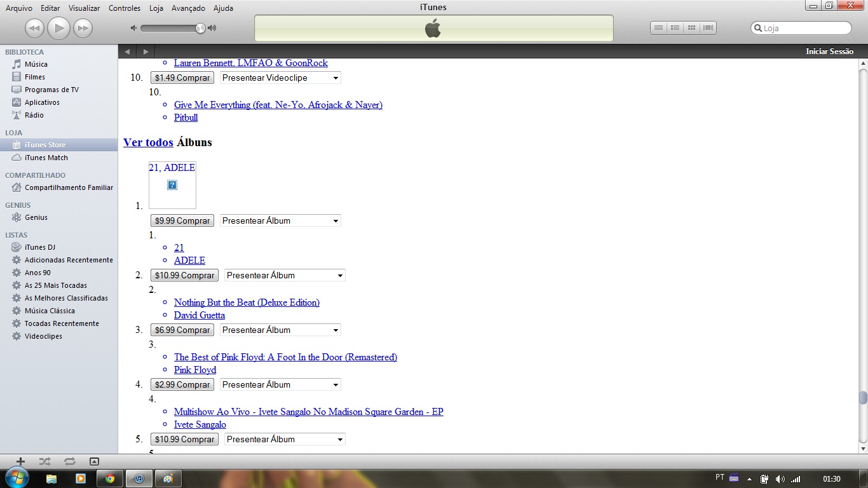Open the Ivete Sangalo artist link
The image size is (868, 488).
click(200, 424)
